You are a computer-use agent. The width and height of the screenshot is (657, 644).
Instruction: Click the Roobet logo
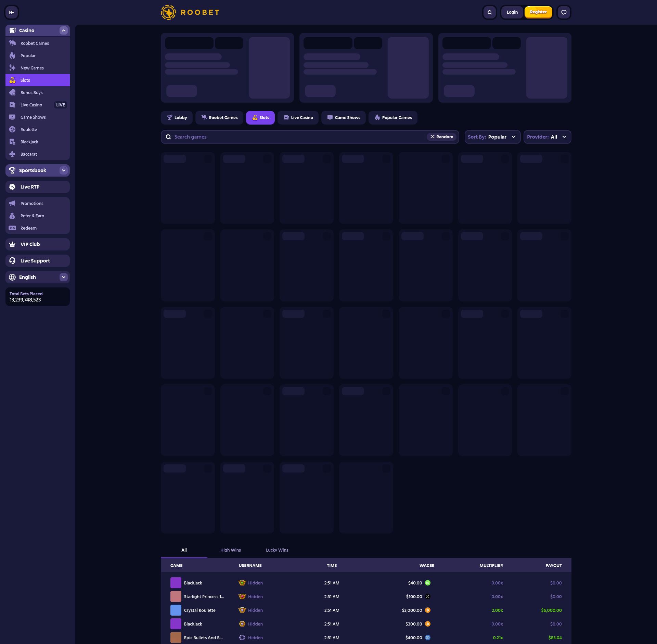point(190,12)
